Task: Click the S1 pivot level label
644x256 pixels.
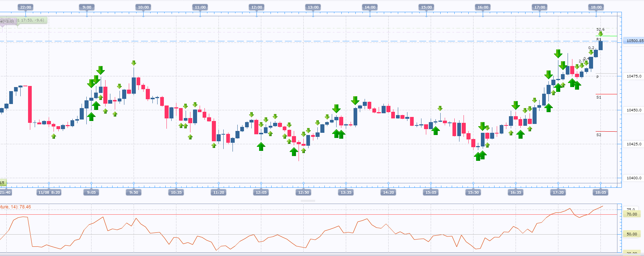Action: pos(599,97)
